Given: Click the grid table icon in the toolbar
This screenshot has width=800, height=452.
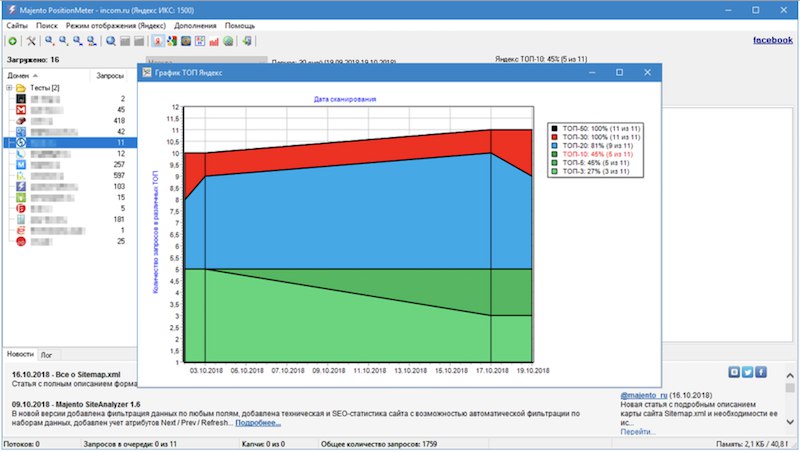Looking at the screenshot, I should [199, 41].
